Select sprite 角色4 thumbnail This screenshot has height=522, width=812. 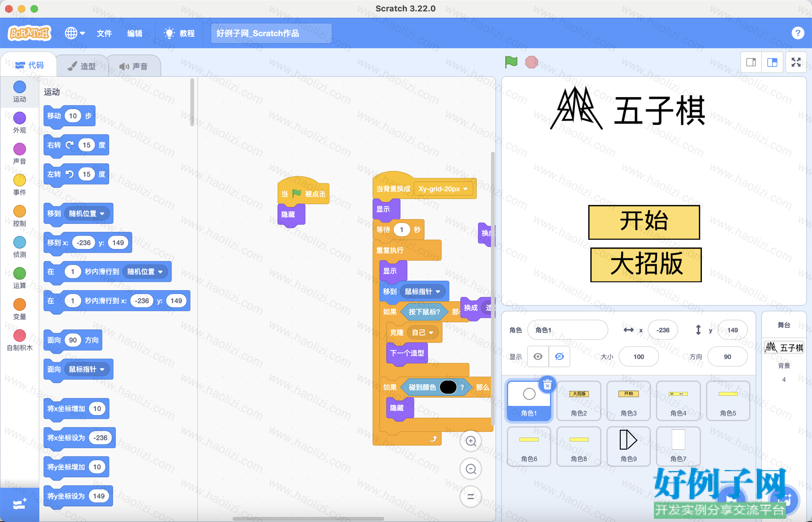pyautogui.click(x=678, y=400)
